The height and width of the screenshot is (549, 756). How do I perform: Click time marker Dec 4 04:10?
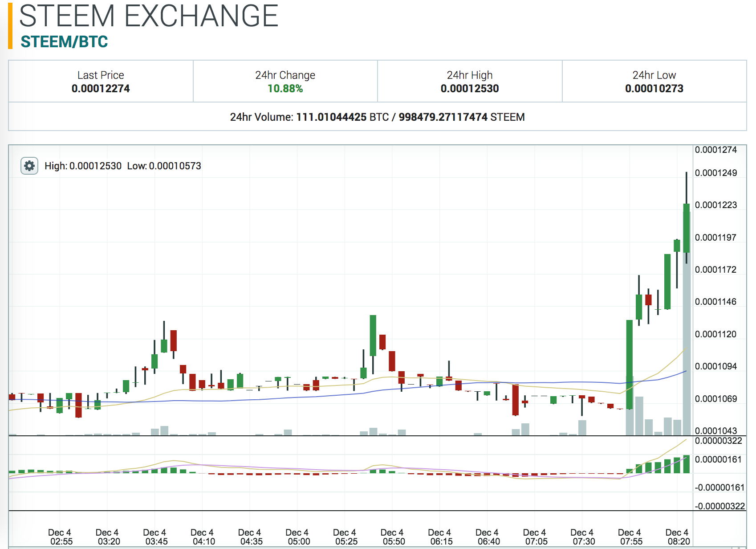click(x=203, y=537)
